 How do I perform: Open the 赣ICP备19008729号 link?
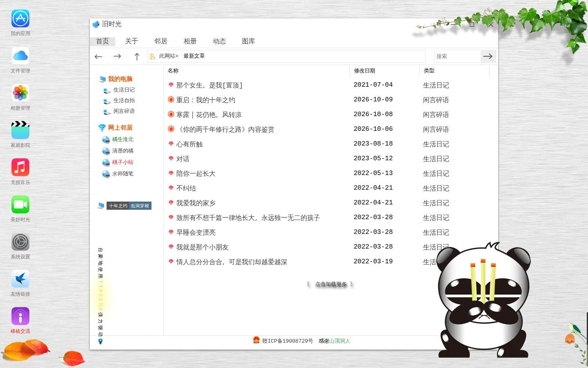tap(287, 341)
